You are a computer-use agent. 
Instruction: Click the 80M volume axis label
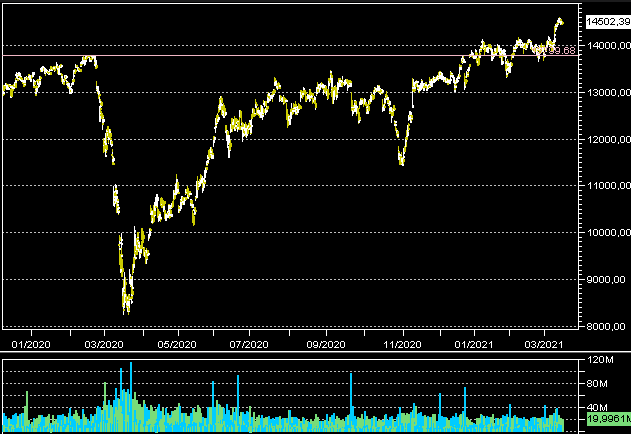(x=600, y=383)
